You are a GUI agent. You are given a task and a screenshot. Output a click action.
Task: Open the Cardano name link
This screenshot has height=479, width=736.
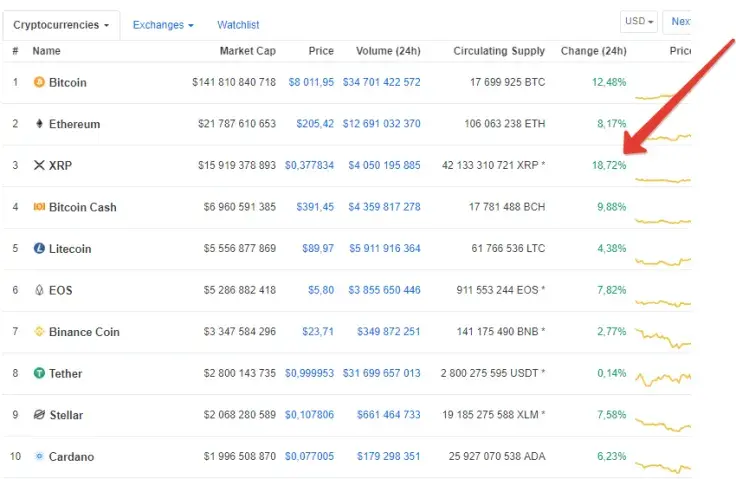point(71,457)
